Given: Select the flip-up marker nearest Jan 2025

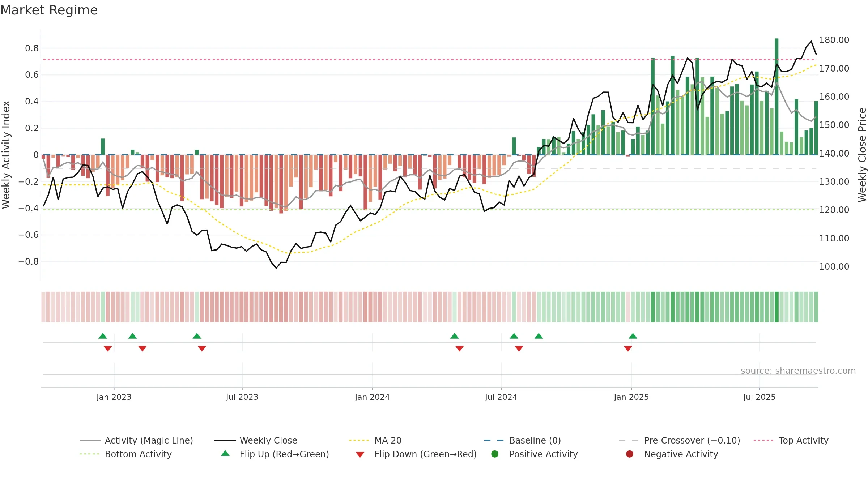Looking at the screenshot, I should (x=633, y=336).
